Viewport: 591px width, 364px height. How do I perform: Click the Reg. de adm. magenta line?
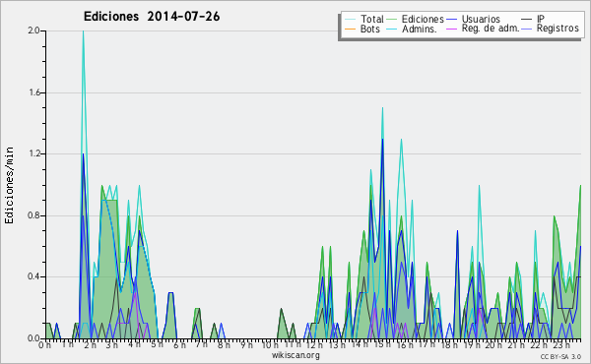pos(451,29)
